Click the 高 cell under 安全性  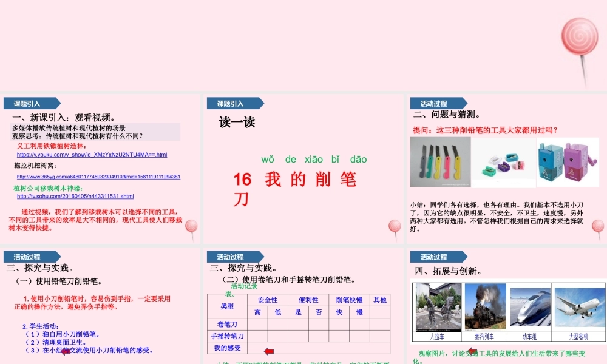pyautogui.click(x=258, y=312)
